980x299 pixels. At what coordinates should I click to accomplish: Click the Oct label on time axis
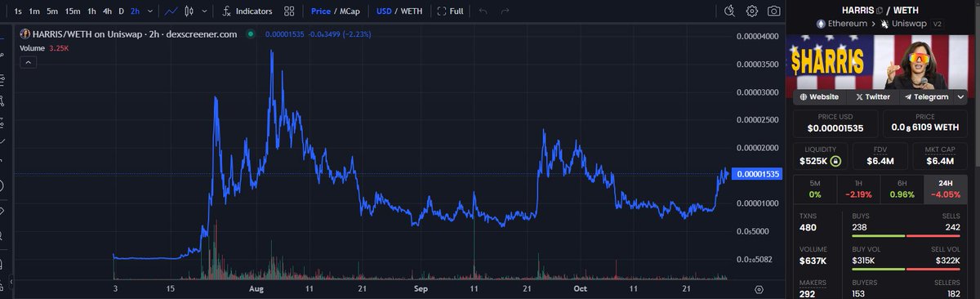[x=580, y=289]
